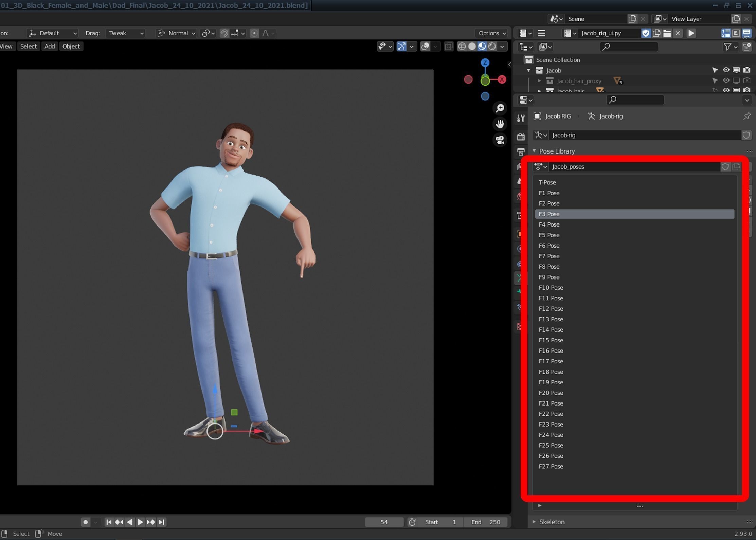Click the Add menu in the header
This screenshot has height=540, width=756.
pyautogui.click(x=50, y=46)
